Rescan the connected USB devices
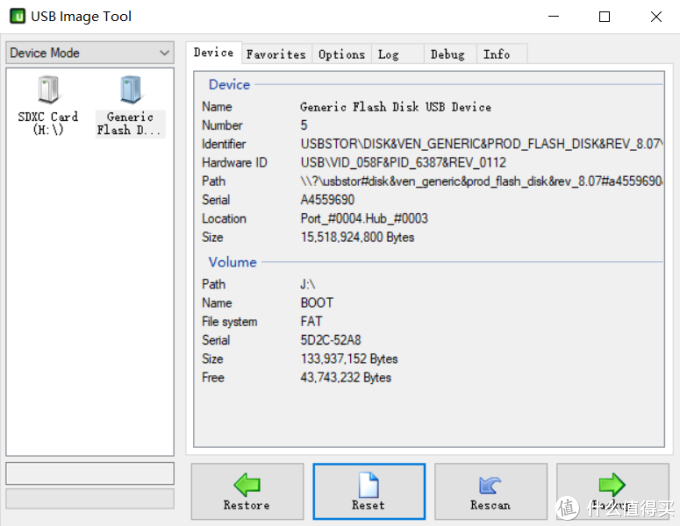 tap(490, 492)
